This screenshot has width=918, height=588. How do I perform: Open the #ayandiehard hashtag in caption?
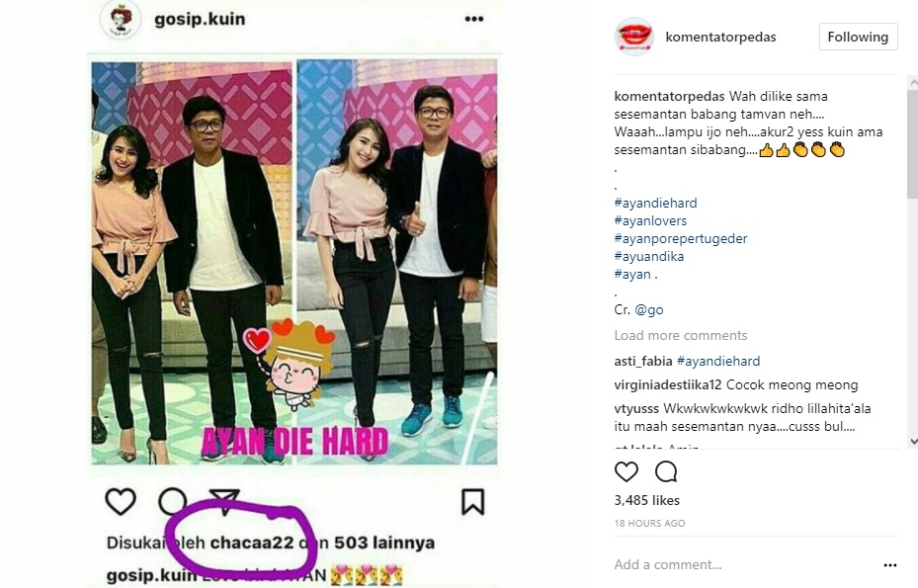coord(655,204)
